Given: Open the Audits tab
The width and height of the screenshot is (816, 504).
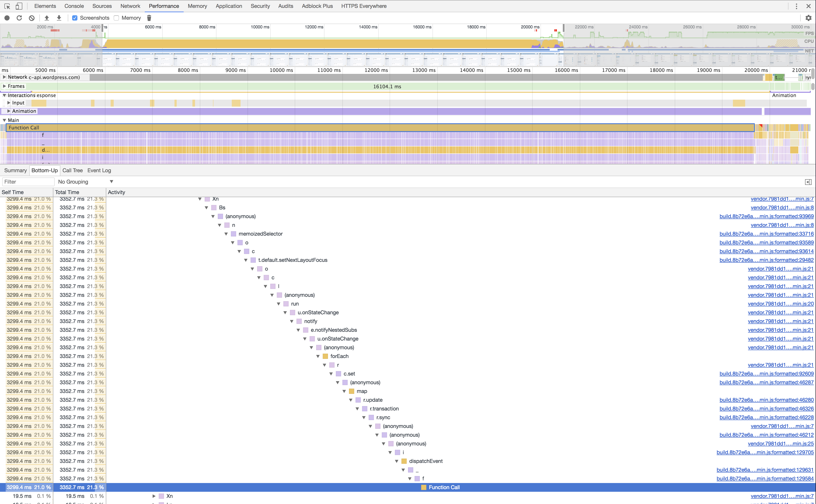Looking at the screenshot, I should (286, 6).
